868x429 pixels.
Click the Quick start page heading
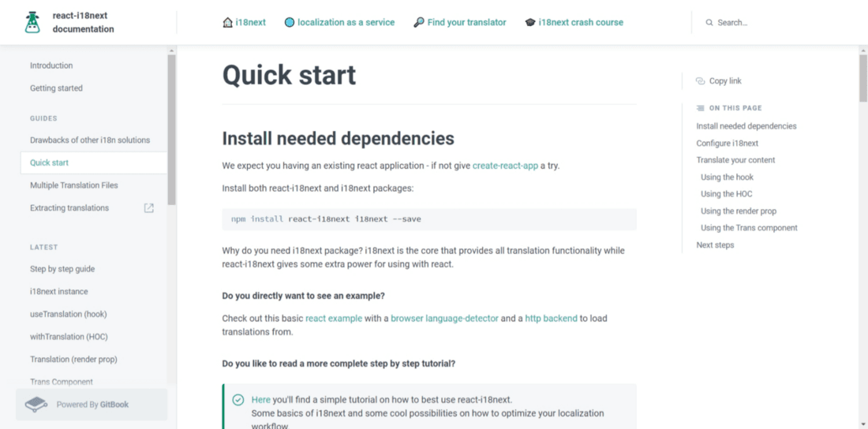pos(289,75)
